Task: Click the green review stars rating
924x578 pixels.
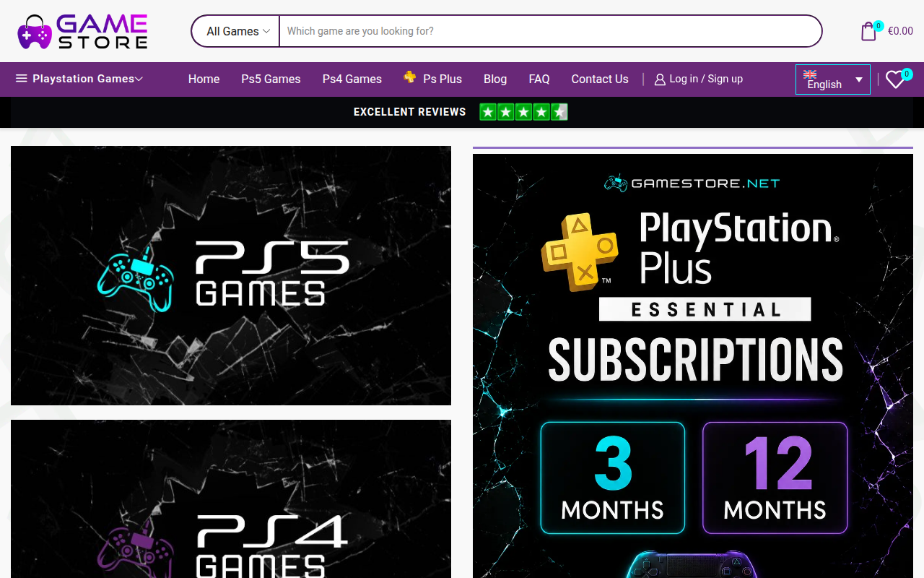Action: click(524, 112)
